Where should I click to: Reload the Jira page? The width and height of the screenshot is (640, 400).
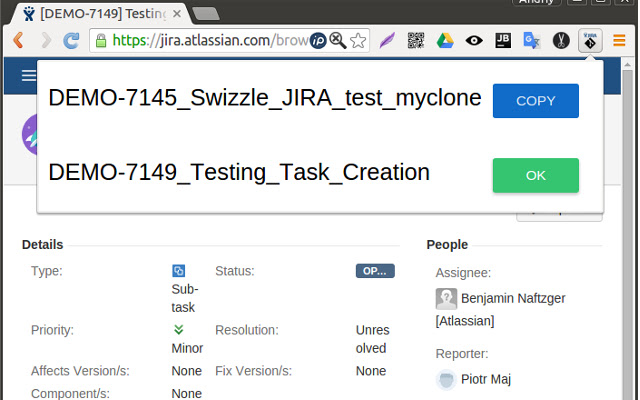coord(71,41)
